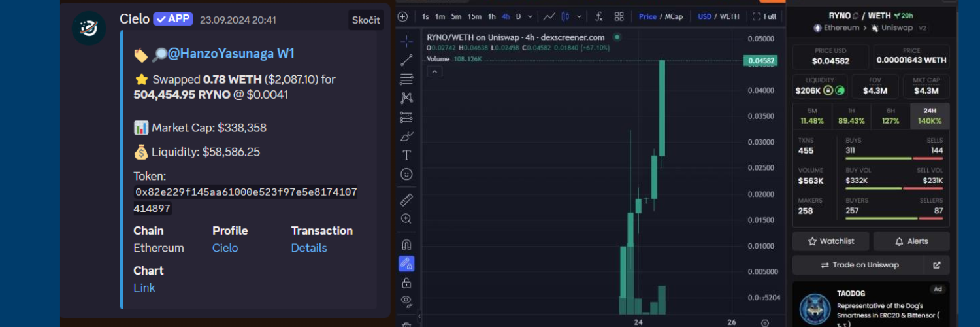Screen dimensions: 980x327
Task: Set chart interval to 1s
Action: (425, 16)
